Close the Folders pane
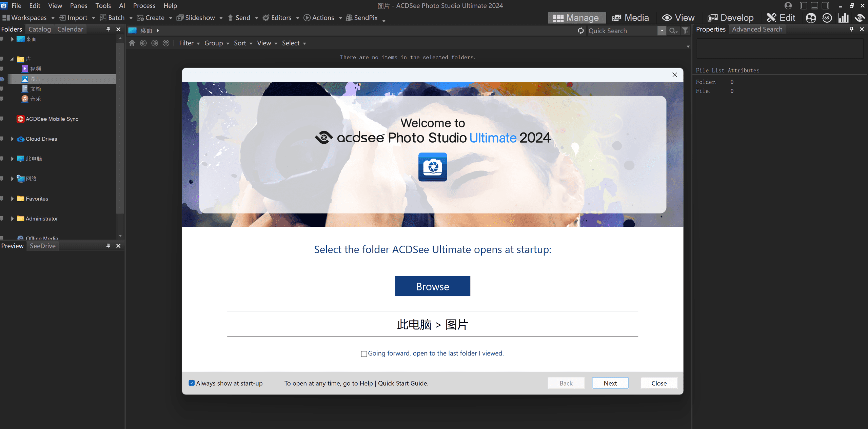The image size is (868, 429). (x=118, y=29)
